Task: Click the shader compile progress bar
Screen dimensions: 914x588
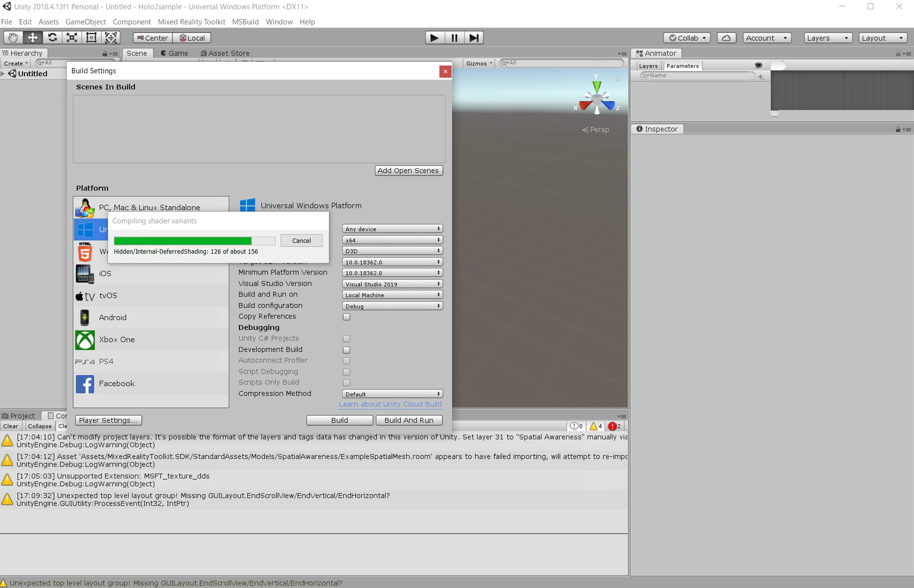Action: coord(195,240)
